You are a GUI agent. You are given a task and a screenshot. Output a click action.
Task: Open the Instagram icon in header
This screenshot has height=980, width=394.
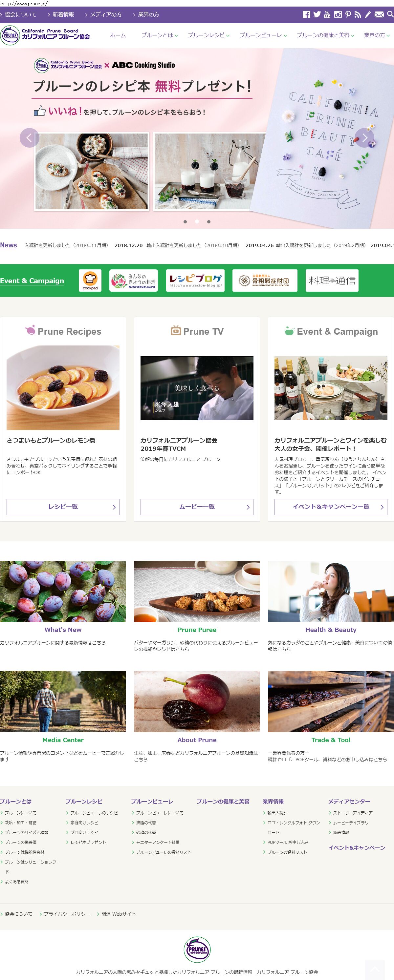coord(338,14)
